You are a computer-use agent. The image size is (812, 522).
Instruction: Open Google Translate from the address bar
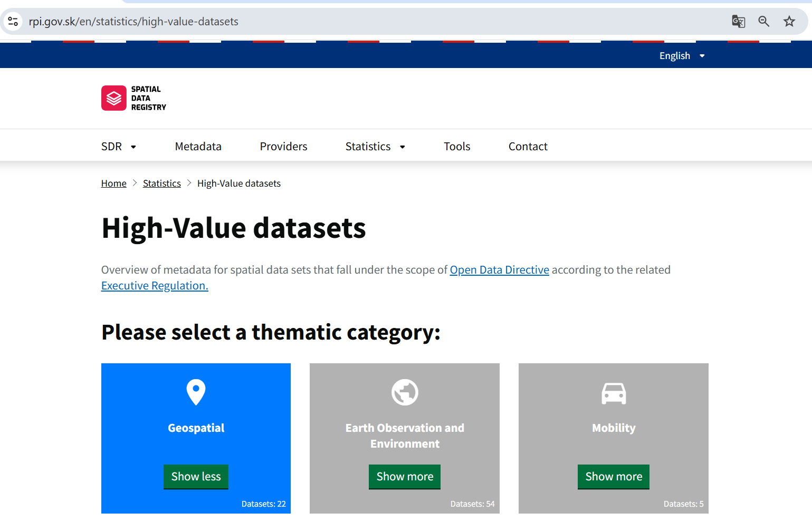[738, 22]
